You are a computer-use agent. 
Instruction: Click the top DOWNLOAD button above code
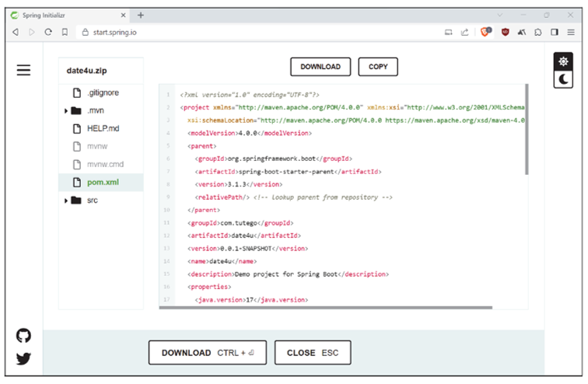(320, 67)
